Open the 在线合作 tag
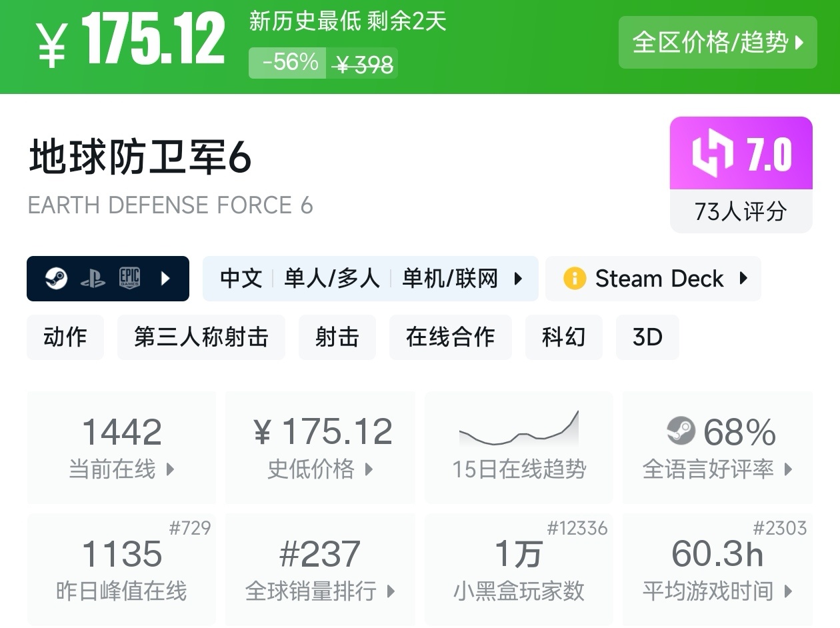Image resolution: width=840 pixels, height=628 pixels. coord(451,337)
